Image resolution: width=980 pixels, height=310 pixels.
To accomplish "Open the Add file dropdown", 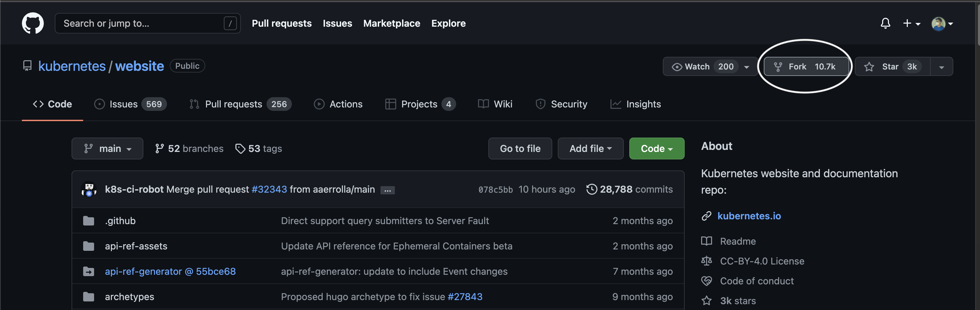I will [591, 148].
